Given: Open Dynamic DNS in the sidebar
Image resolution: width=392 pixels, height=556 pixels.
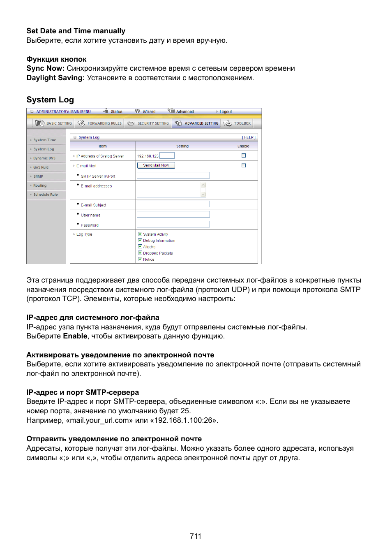Looking at the screenshot, I should click(44, 158).
